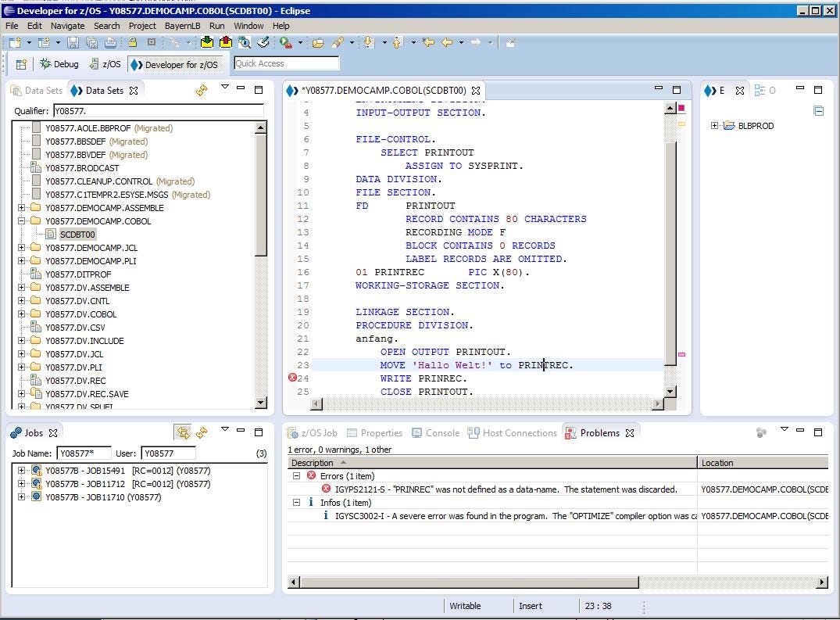Switch to the Problems tab
The width and height of the screenshot is (840, 620).
[x=599, y=432]
